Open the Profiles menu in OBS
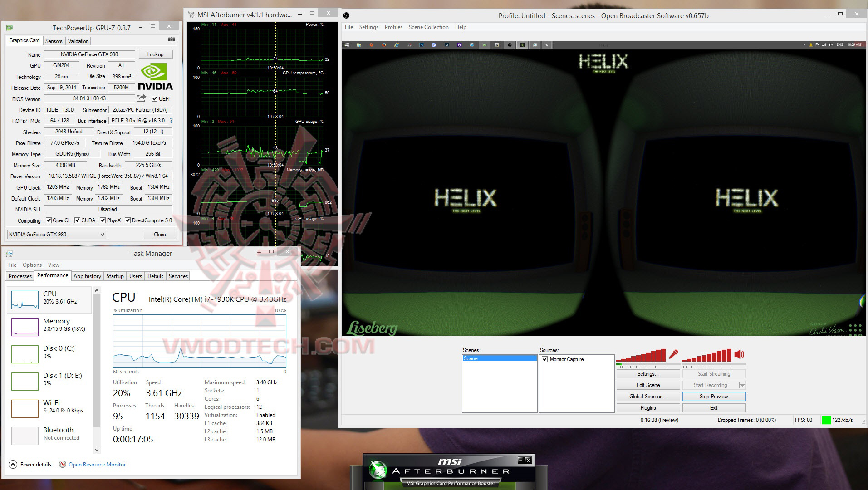868x490 pixels. (x=393, y=27)
